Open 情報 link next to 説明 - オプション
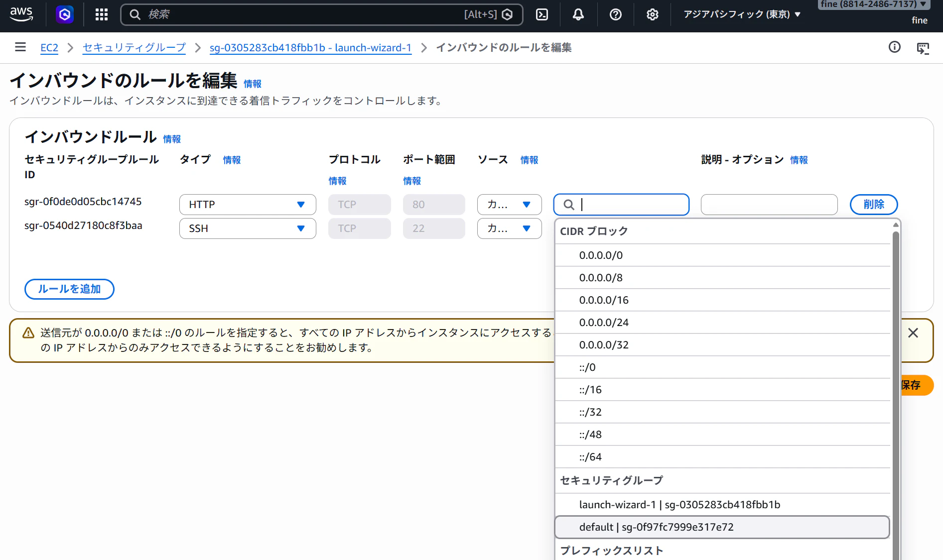This screenshot has height=560, width=943. point(799,160)
